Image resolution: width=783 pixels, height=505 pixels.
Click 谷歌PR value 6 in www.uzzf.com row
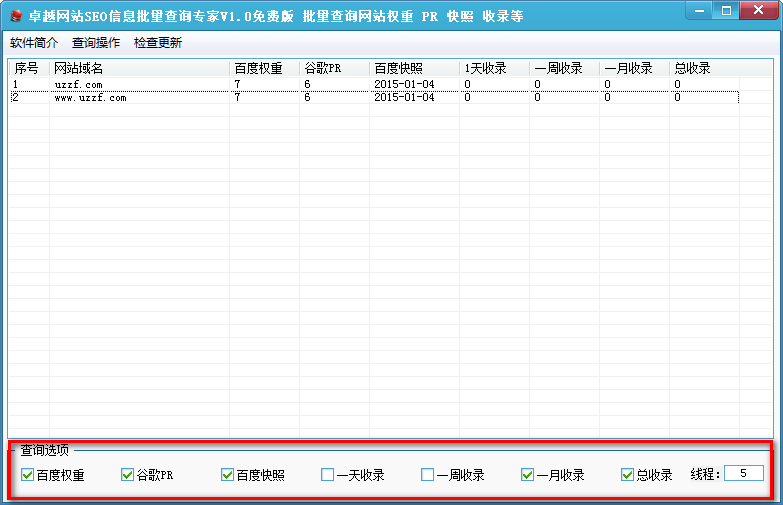pyautogui.click(x=307, y=97)
